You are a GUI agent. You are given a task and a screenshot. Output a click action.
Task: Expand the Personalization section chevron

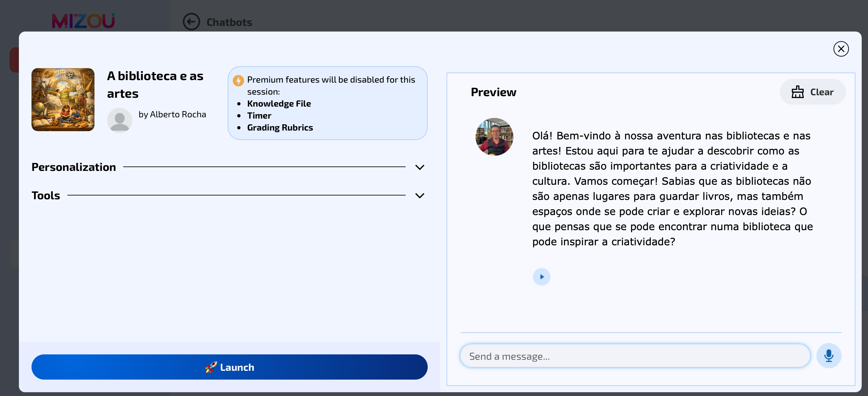[x=420, y=167]
